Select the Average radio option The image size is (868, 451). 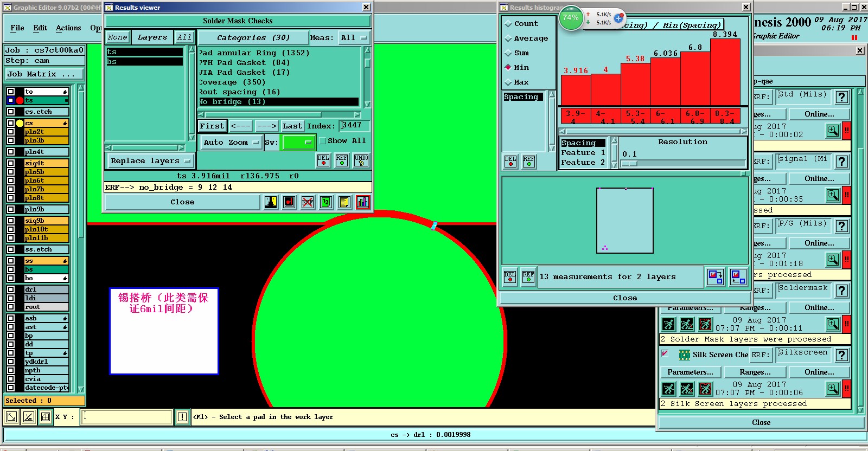tap(508, 38)
